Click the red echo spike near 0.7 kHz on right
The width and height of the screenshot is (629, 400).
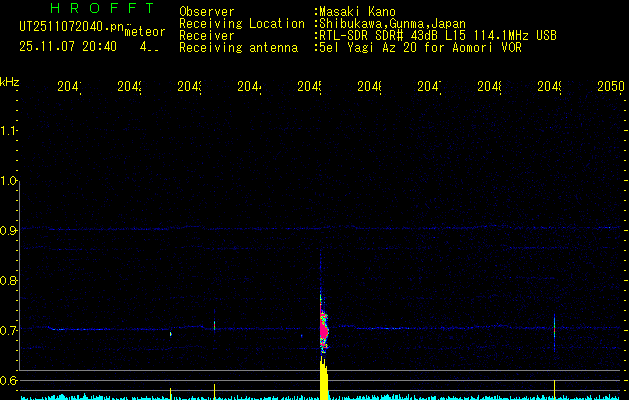pos(554,326)
